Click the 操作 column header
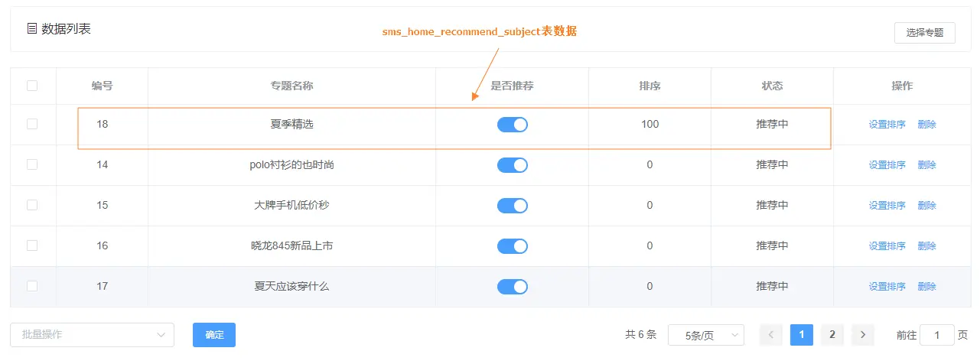 902,86
